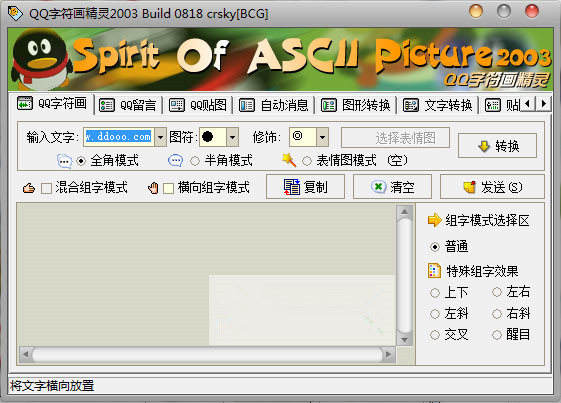Select the QQ字符画 tab
561x403 pixels.
52,104
